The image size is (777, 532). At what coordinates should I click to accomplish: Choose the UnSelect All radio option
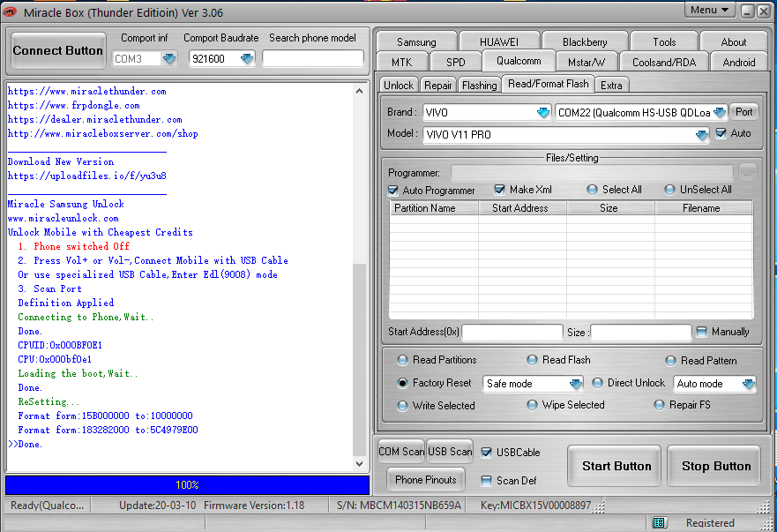coord(669,190)
